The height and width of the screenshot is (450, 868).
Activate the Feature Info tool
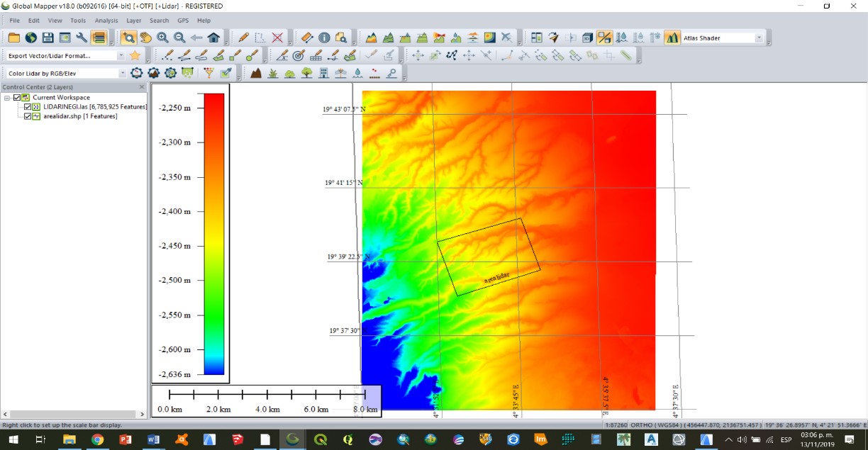click(x=324, y=38)
